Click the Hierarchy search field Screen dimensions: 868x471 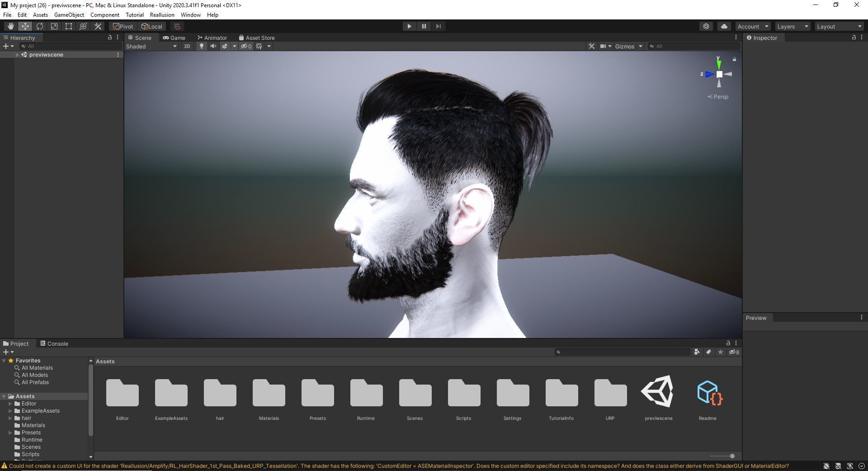(71, 46)
